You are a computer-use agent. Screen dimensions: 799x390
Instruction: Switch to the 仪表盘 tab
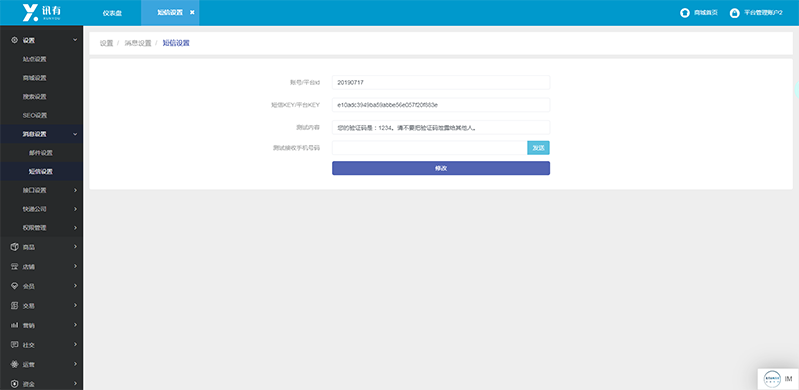[112, 13]
